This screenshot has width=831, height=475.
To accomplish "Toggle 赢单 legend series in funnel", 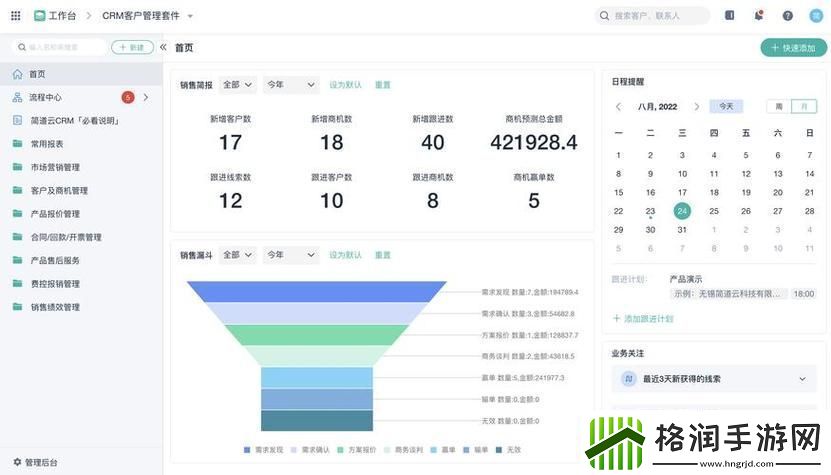I will click(443, 450).
